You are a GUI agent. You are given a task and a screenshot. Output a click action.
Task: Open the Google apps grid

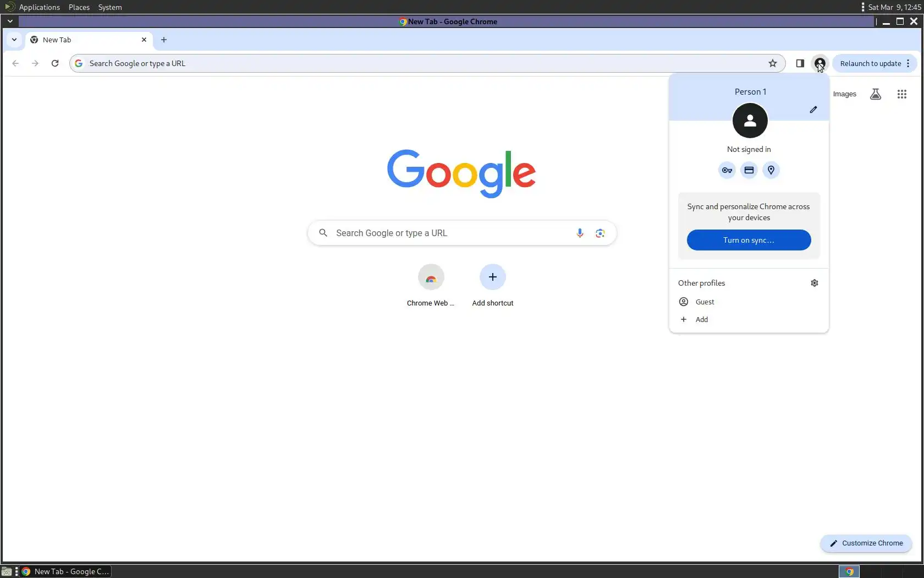[x=902, y=94]
